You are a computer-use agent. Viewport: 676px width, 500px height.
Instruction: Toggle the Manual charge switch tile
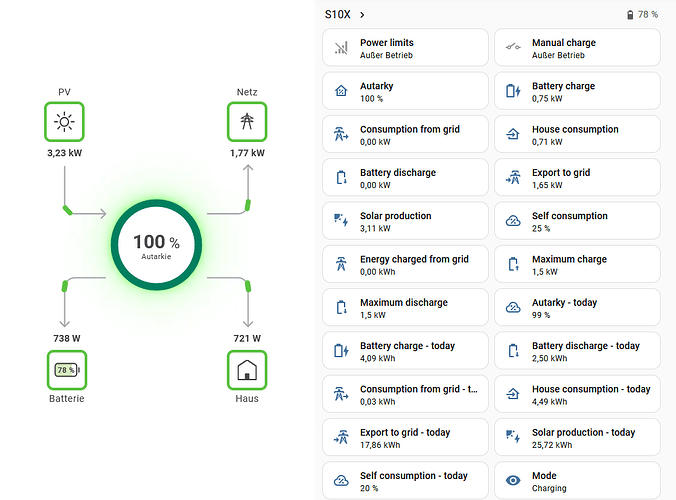tap(577, 47)
